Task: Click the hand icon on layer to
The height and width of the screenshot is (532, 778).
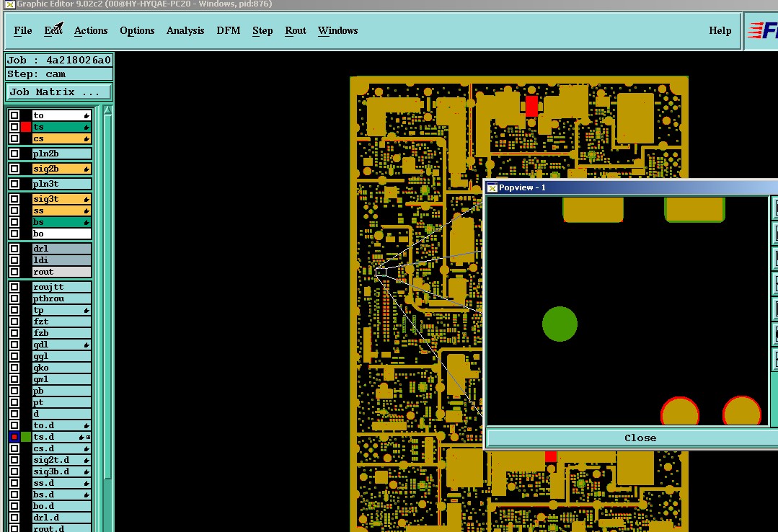Action: [87, 115]
